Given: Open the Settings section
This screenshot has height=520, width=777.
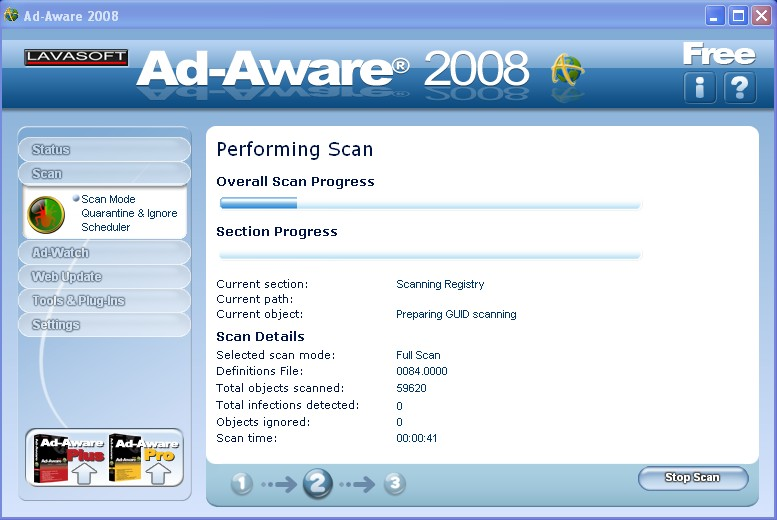Looking at the screenshot, I should 104,325.
